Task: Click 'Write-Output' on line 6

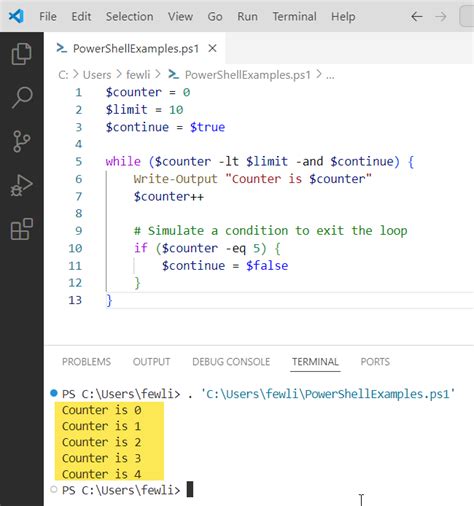Action: pos(175,179)
